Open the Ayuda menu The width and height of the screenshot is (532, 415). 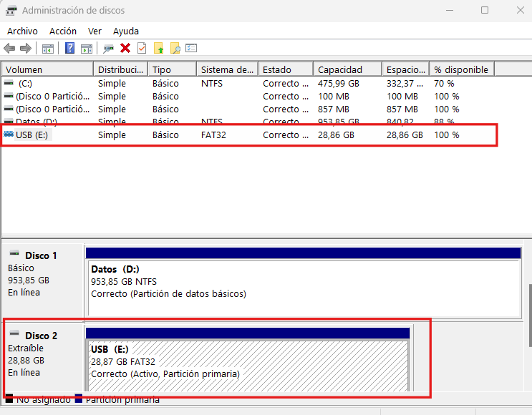[126, 31]
